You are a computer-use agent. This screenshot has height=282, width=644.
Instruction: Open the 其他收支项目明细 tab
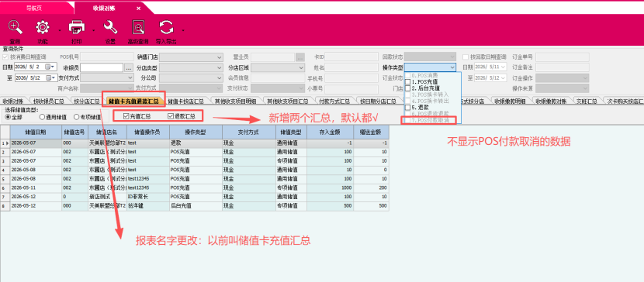(236, 101)
